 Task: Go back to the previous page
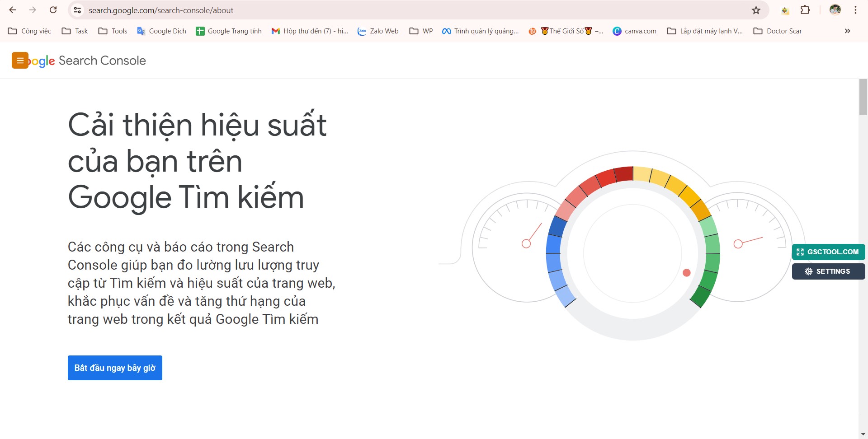click(13, 10)
